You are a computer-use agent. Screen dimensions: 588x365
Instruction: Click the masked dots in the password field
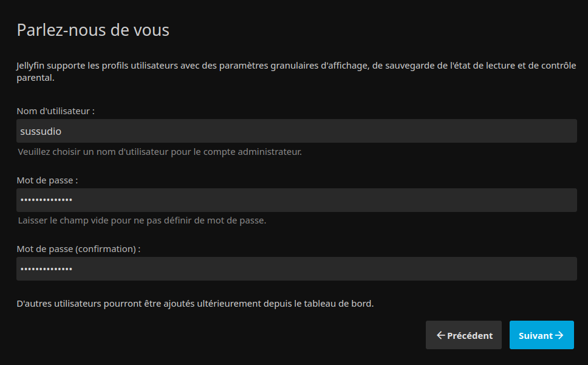(46, 200)
